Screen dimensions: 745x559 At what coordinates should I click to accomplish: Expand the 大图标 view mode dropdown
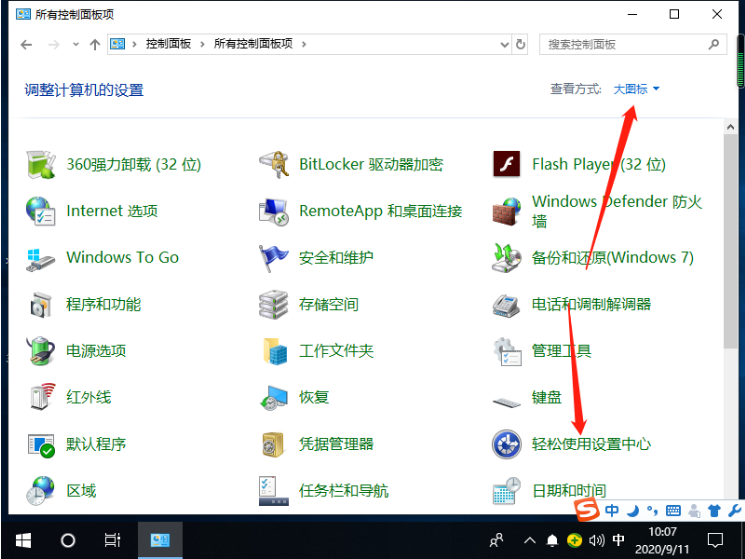point(637,90)
